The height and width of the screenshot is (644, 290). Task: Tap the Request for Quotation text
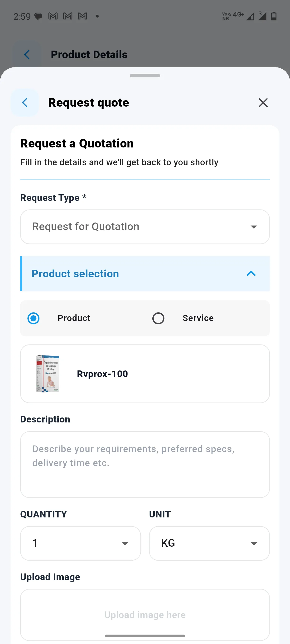click(86, 227)
